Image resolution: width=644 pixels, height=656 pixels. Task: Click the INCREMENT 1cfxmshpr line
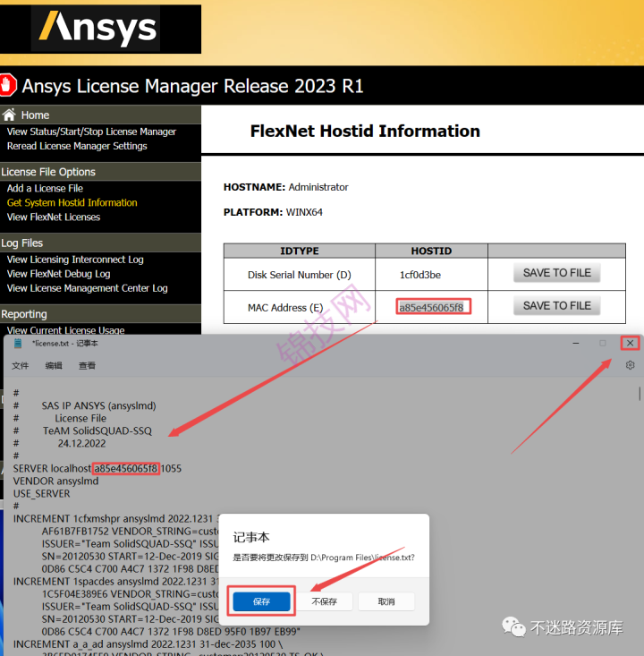(116, 519)
